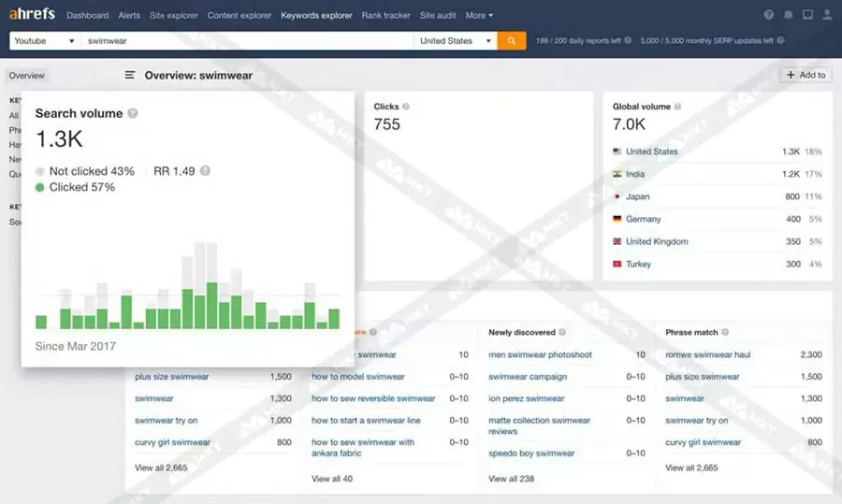Open the United States country dropdown
The height and width of the screenshot is (504, 842).
(x=457, y=41)
